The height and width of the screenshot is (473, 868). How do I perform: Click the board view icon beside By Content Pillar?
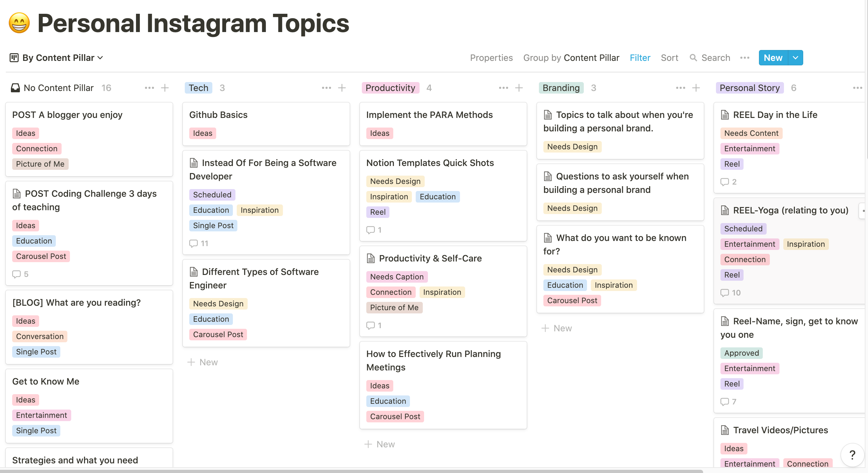[14, 58]
